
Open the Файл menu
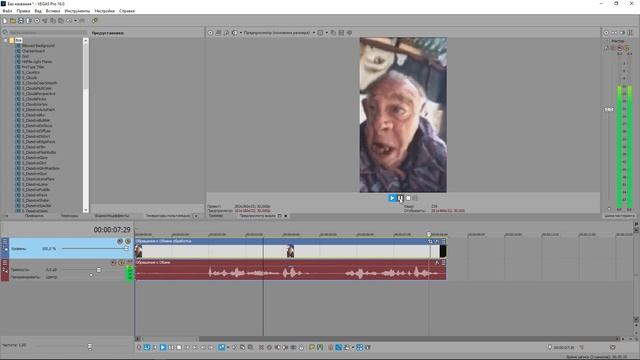[x=7, y=11]
